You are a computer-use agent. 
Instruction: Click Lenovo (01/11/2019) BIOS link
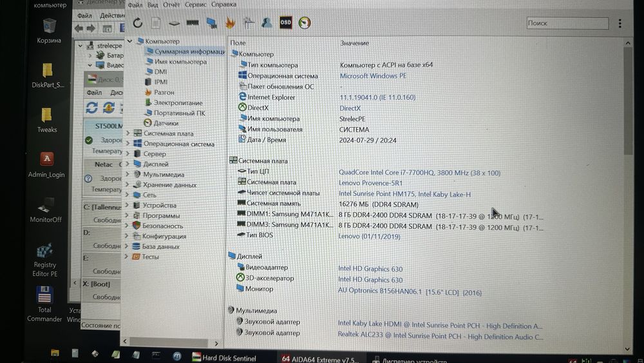point(369,237)
